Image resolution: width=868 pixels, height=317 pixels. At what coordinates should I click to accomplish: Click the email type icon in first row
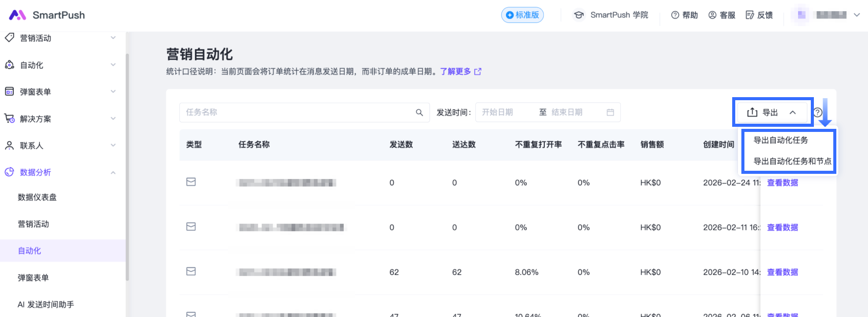(x=191, y=182)
